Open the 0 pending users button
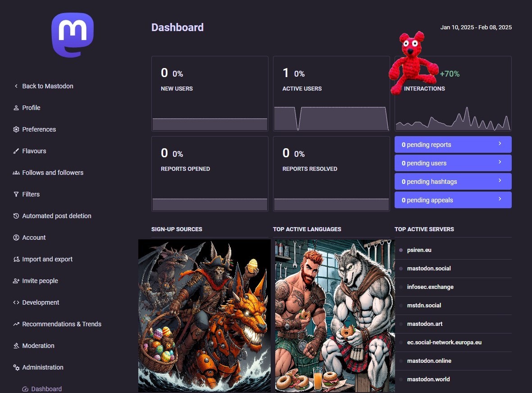Screen dimensions: 532x393 coord(453,163)
